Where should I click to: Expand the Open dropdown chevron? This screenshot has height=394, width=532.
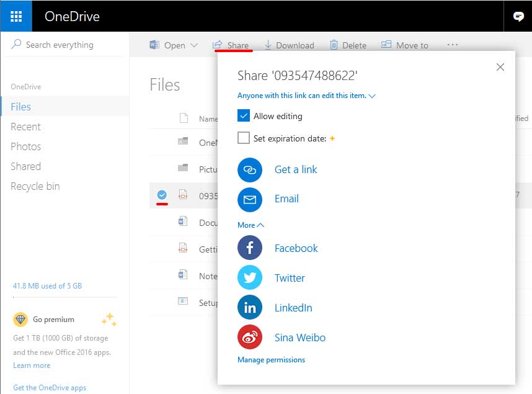(x=194, y=45)
